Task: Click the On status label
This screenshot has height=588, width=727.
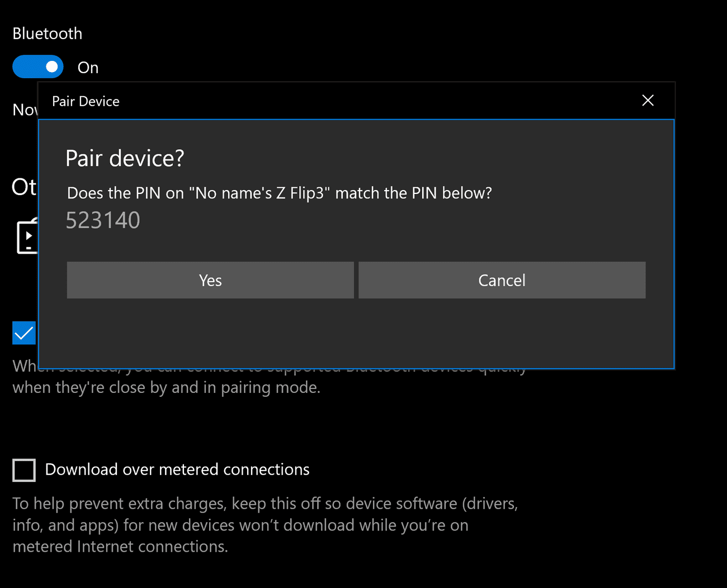Action: tap(88, 67)
